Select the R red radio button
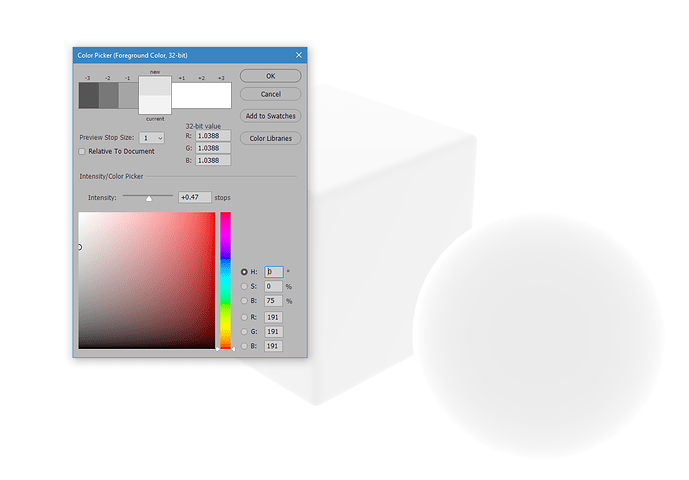The image size is (689, 480). [244, 317]
